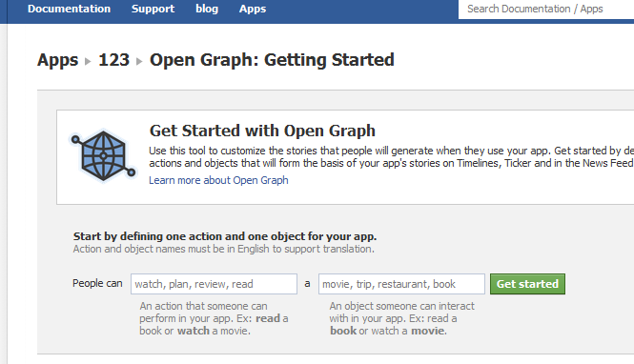The height and width of the screenshot is (364, 634).
Task: Open the Support nav link
Action: click(153, 9)
